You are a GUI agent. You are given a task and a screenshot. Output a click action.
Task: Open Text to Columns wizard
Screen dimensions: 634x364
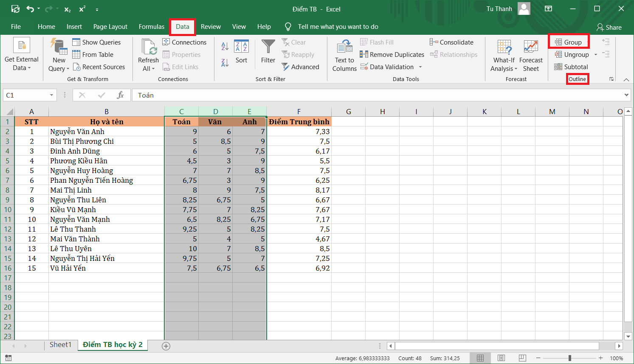(344, 55)
